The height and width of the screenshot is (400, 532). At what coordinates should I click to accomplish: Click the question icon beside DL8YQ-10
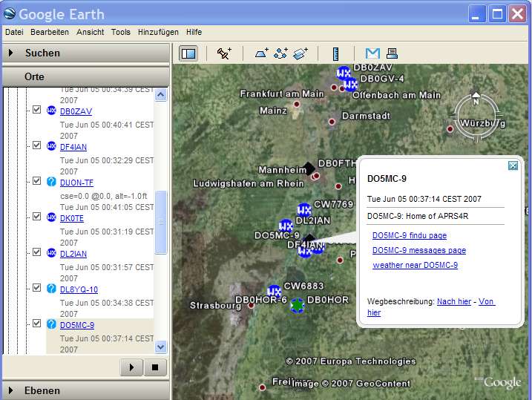pyautogui.click(x=51, y=289)
